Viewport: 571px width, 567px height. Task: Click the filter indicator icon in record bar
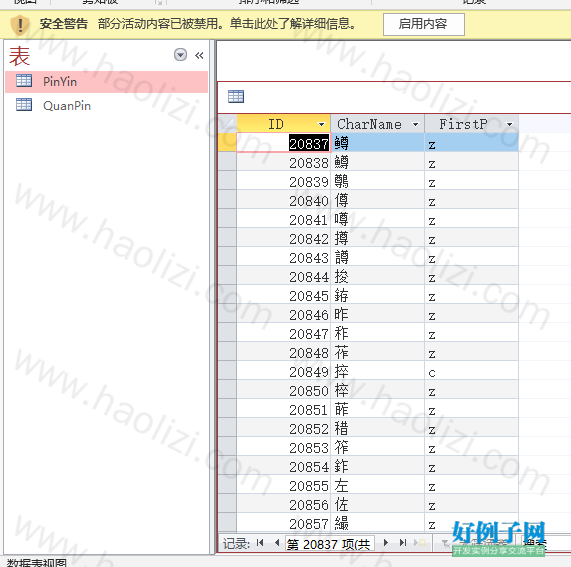click(446, 544)
